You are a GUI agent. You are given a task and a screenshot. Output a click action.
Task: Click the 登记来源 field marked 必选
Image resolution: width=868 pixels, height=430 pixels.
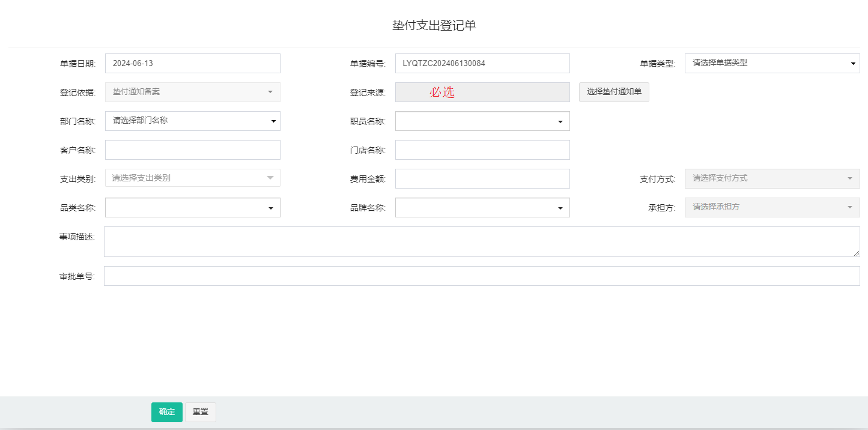[482, 92]
